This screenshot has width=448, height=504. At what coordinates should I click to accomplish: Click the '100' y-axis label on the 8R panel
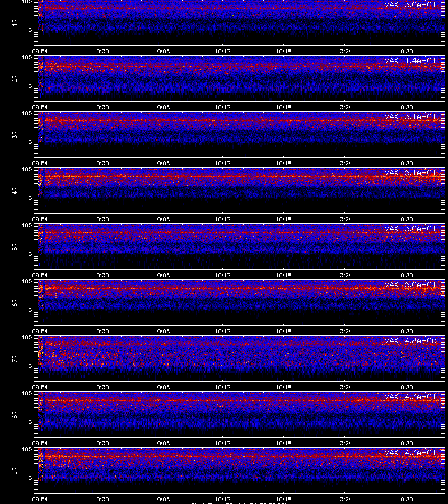(27, 394)
